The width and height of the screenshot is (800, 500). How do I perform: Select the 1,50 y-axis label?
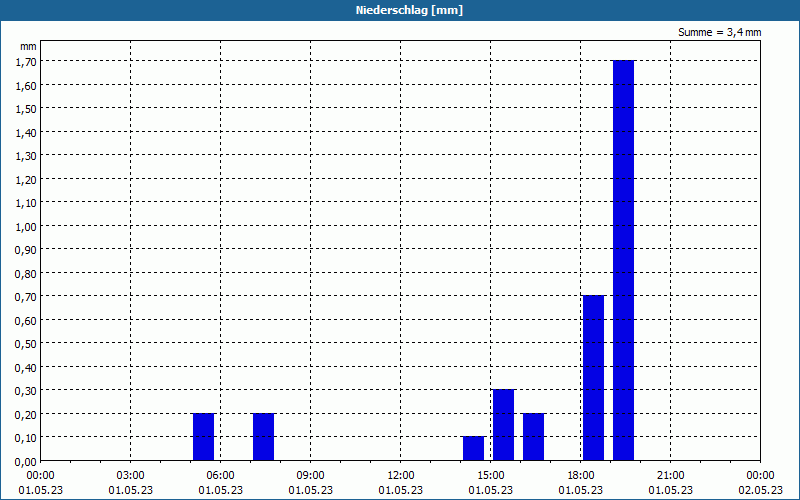26,109
